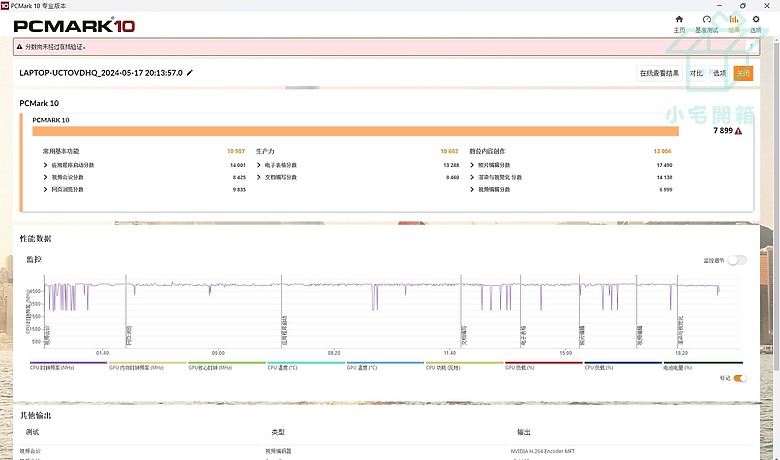This screenshot has height=460, width=780.
Task: Click the NVIDIA H.264 Encoder MFT output cell
Action: 543,451
